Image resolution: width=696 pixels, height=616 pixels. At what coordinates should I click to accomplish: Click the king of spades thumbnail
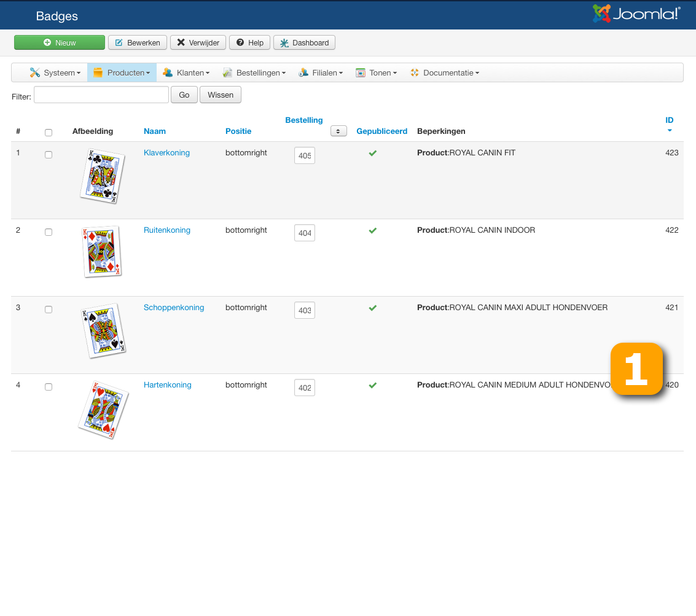[x=103, y=330]
